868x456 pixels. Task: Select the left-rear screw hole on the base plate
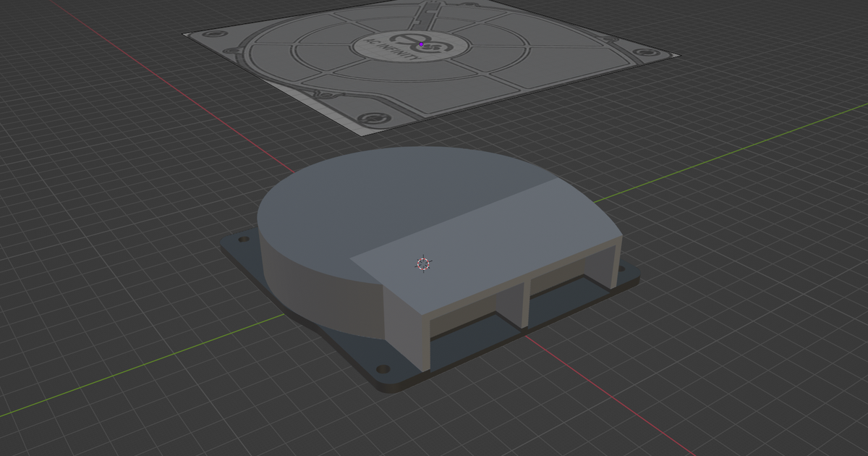(242, 237)
